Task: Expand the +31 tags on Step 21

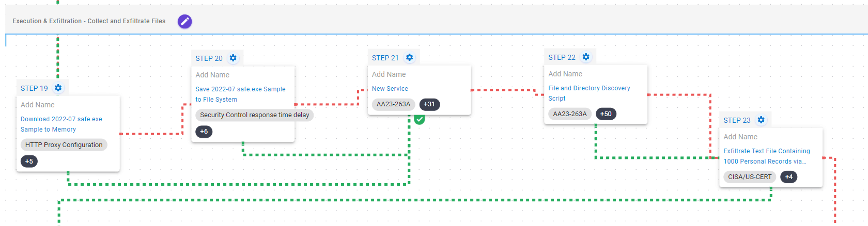Action: click(x=429, y=104)
